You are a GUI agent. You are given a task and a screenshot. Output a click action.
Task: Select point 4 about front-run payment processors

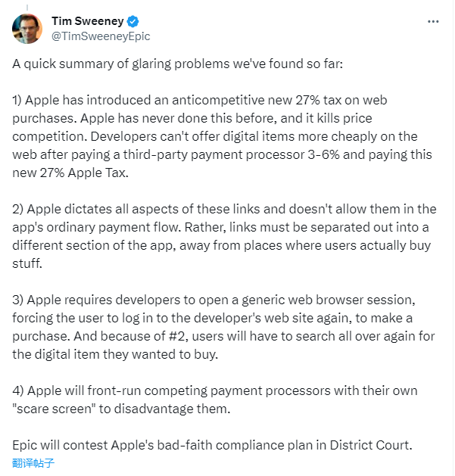coord(215,400)
